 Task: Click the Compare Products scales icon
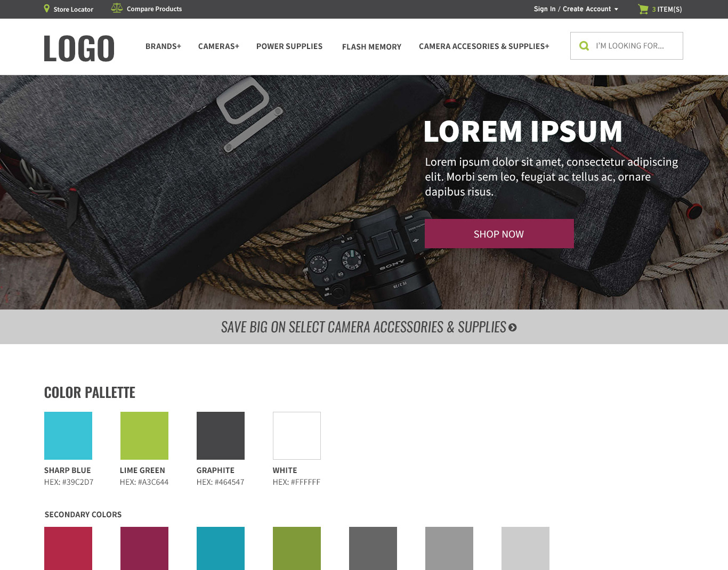pyautogui.click(x=117, y=8)
